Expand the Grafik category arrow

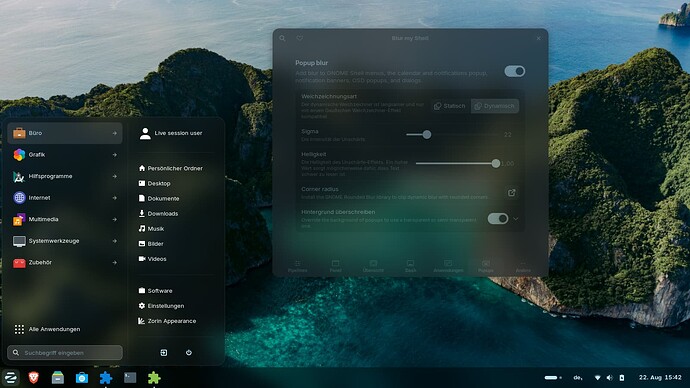coord(114,155)
